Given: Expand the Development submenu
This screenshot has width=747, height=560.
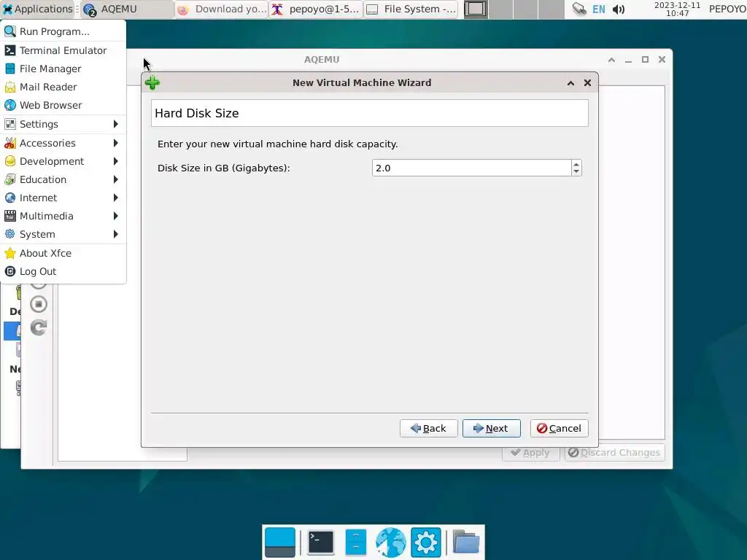Looking at the screenshot, I should point(63,161).
